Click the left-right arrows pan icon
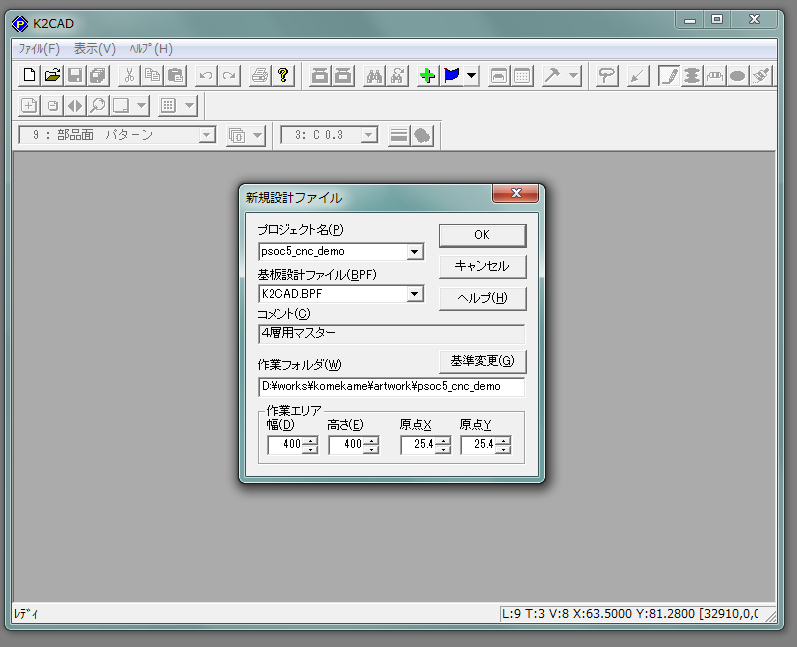Viewport: 797px width, 647px height. tap(75, 106)
